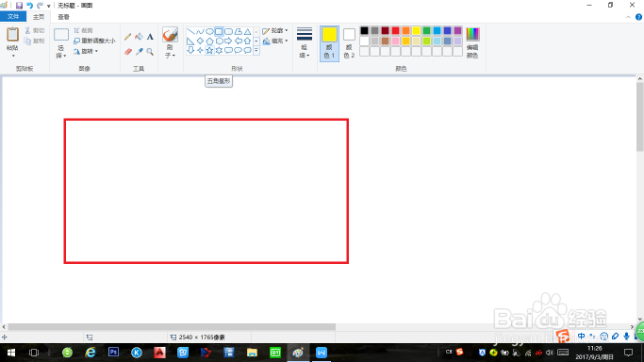The width and height of the screenshot is (644, 362).
Task: Choose the Diamond shape
Action: coord(200,41)
